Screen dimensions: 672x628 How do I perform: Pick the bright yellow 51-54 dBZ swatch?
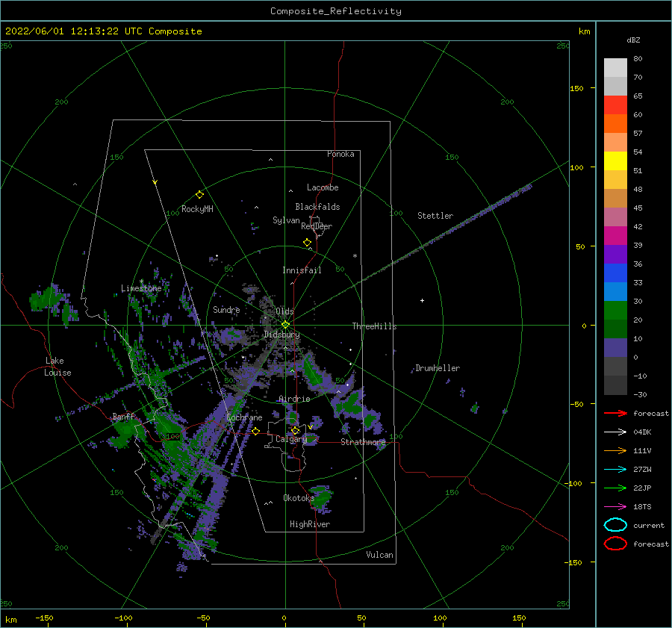pos(615,161)
